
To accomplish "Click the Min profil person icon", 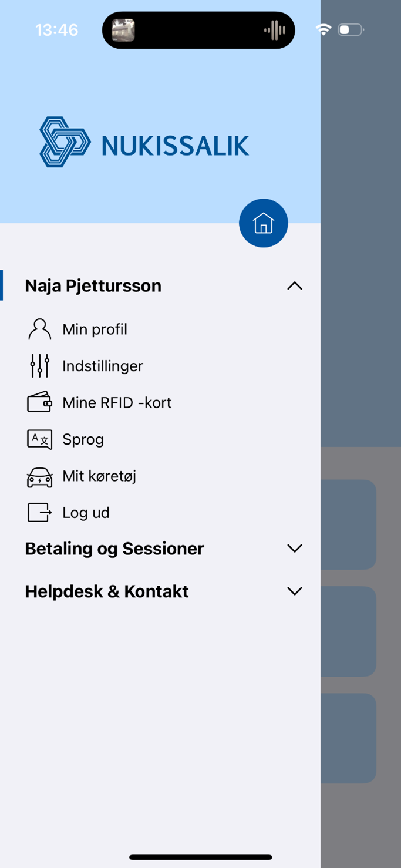I will [39, 329].
